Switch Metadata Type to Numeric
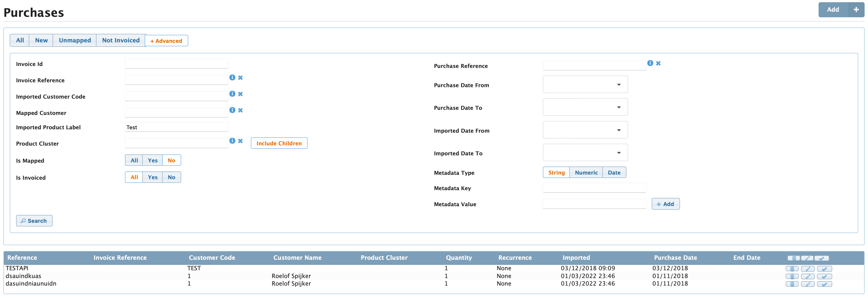The image size is (868, 298). coord(586,172)
